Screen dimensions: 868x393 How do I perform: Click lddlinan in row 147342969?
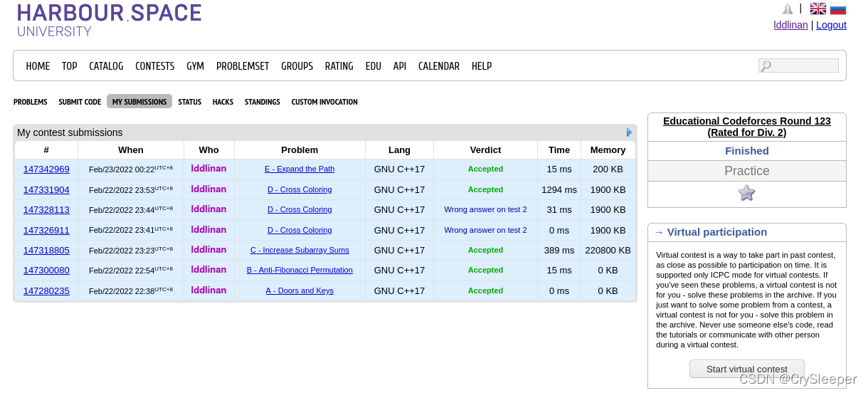click(x=208, y=169)
